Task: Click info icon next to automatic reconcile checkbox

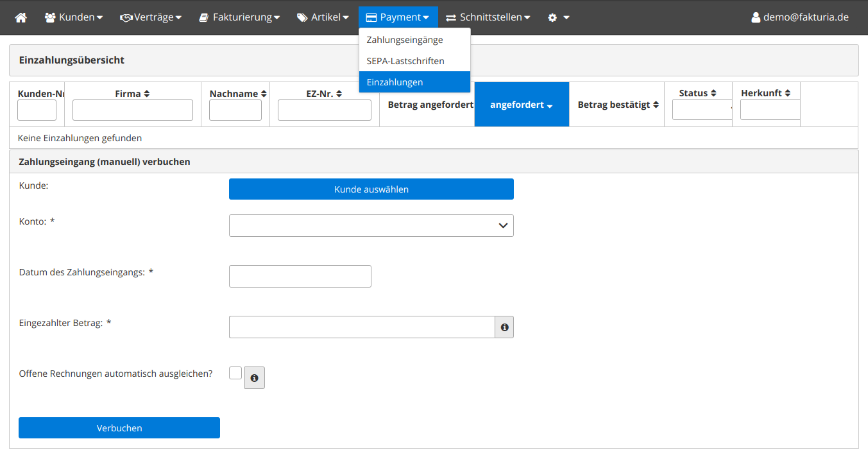Action: [255, 378]
